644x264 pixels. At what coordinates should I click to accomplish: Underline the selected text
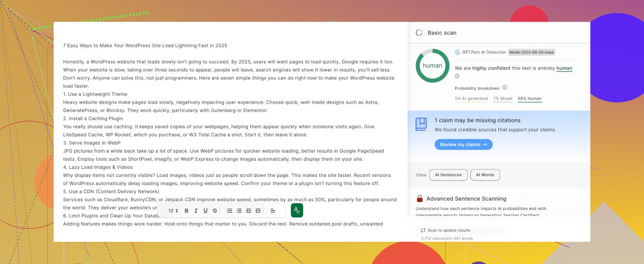(205, 211)
